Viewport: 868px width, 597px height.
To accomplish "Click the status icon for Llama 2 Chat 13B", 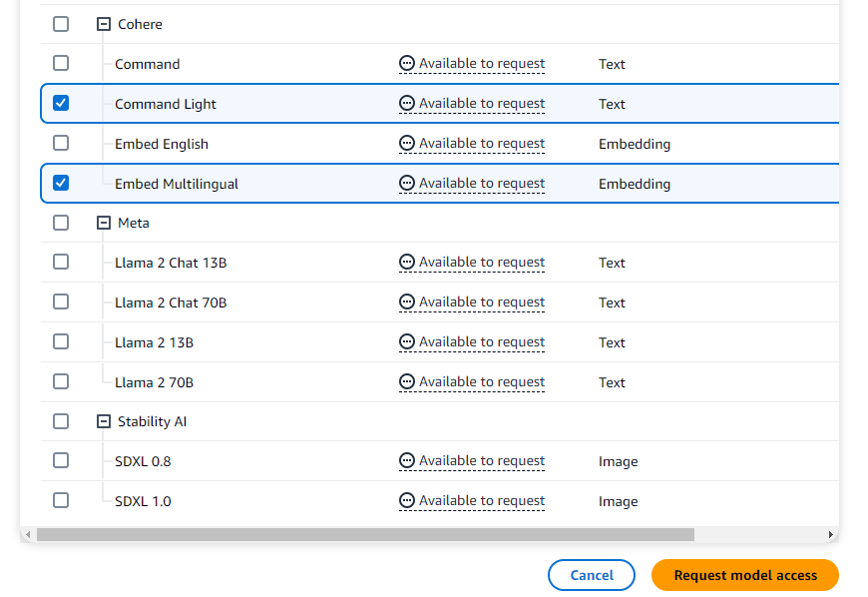I will [407, 262].
